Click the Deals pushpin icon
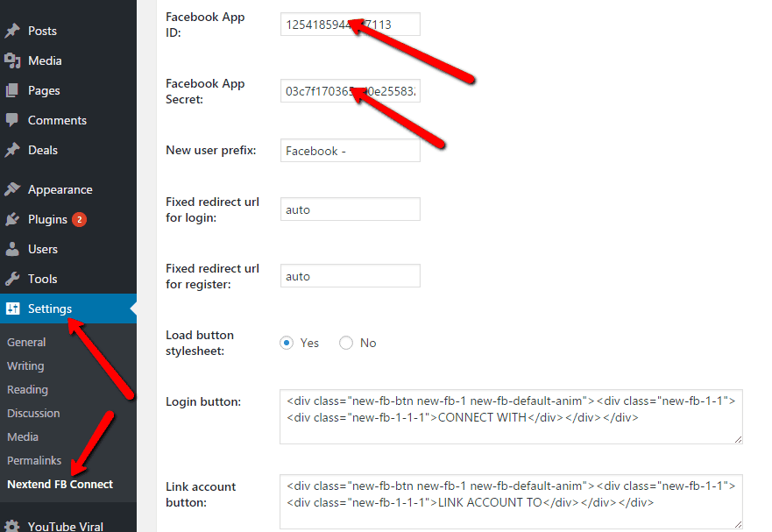Screen dimensions: 772x532 point(12,150)
